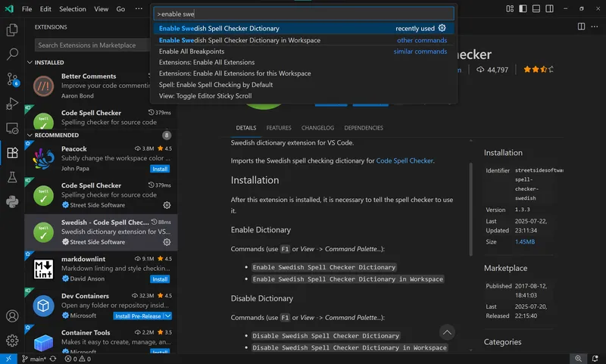Select Spell: Enable Spell Checking by Default
Viewport: 606px width, 364px height.
[x=304, y=85]
